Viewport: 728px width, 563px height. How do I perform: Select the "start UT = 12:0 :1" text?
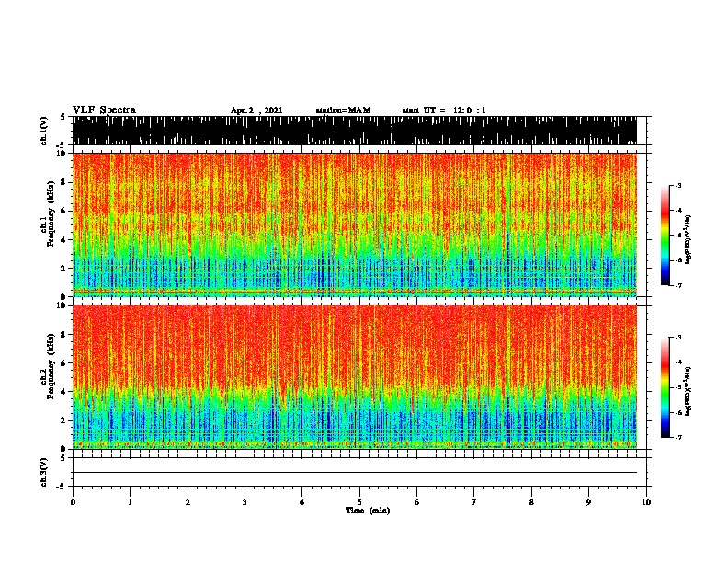tap(444, 110)
